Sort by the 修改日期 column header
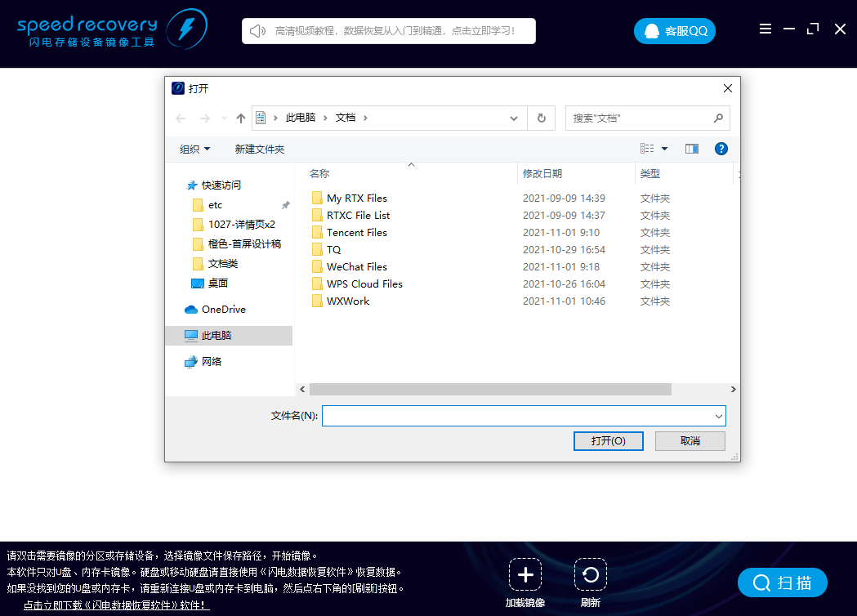857x616 pixels. point(542,174)
